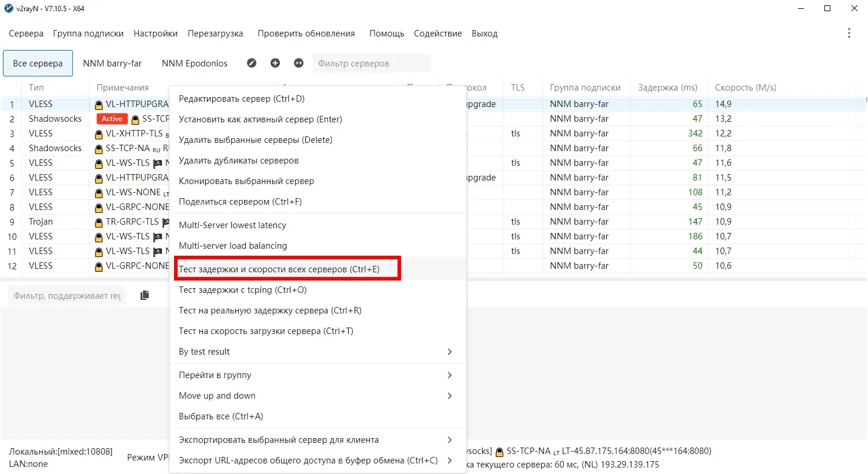Image resolution: width=868 pixels, height=474 pixels.
Task: Click the plus add subscription group icon
Action: pyautogui.click(x=275, y=63)
